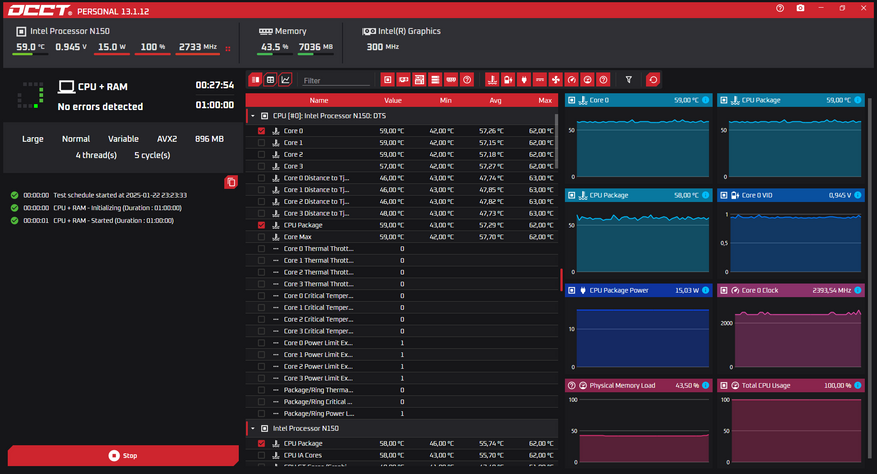Open the help question-mark icon in title bar
Viewport: 877px width, 474px height.
click(x=780, y=8)
